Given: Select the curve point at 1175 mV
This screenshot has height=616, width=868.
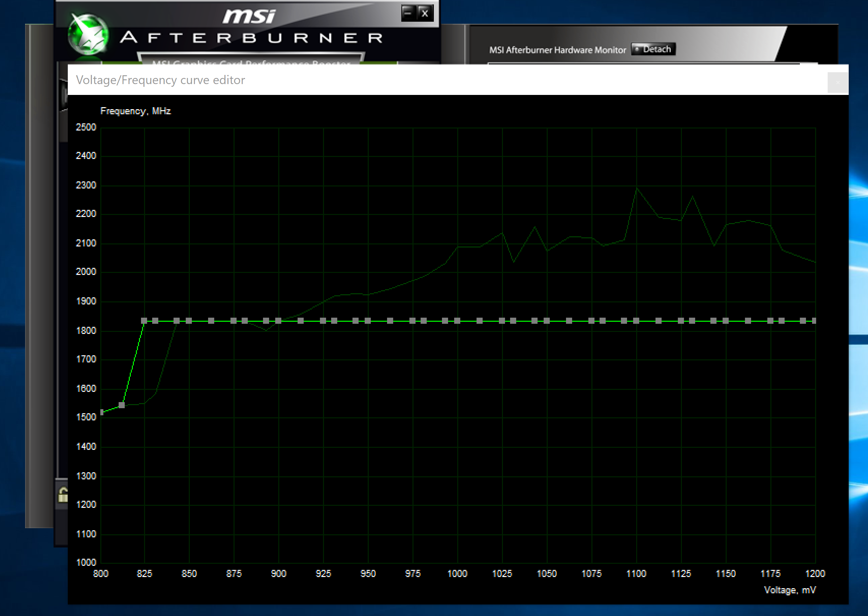Looking at the screenshot, I should 770,321.
